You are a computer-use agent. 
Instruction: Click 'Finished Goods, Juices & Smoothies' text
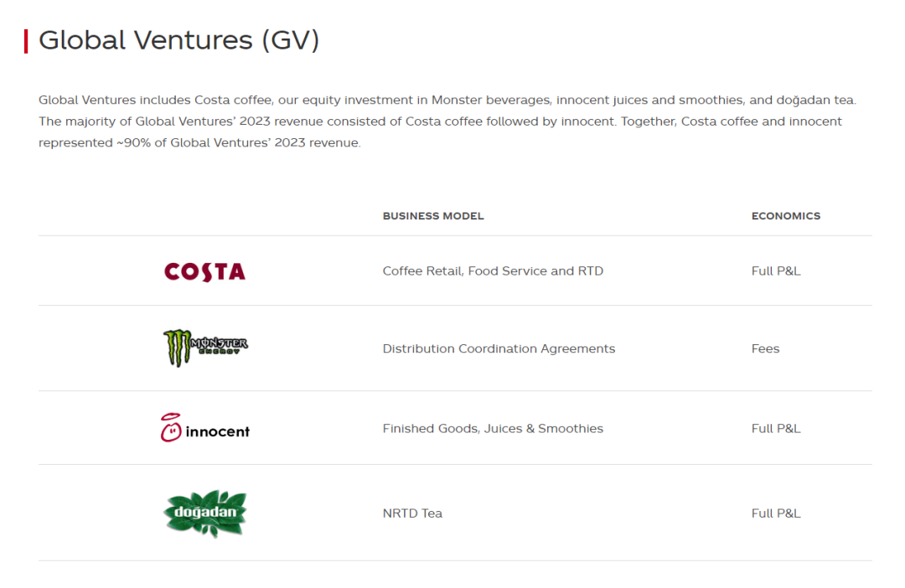493,429
